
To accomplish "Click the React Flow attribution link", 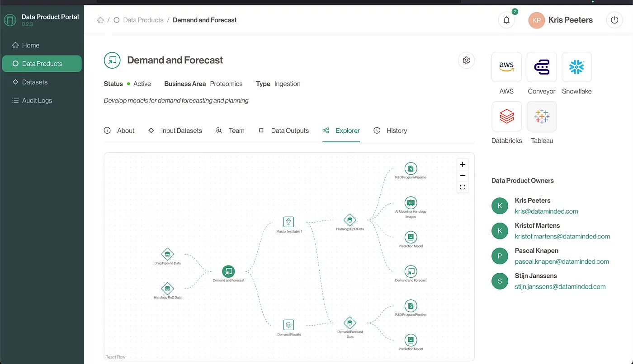I will point(115,357).
